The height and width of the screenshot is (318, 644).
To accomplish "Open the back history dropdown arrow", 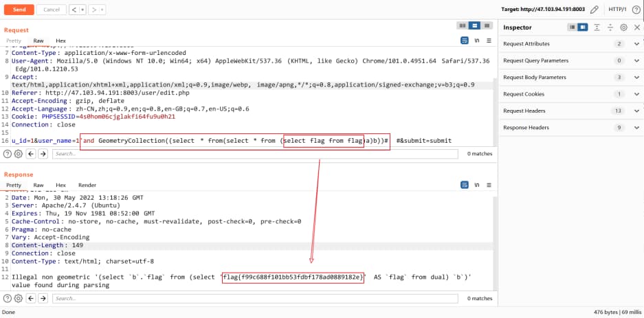I will click(83, 10).
